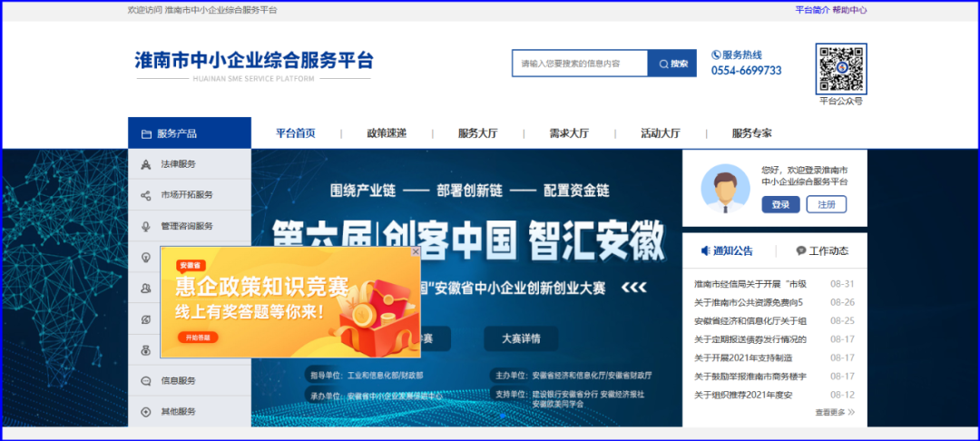Open the notice 安徽省经济和信息化厅关于组
Viewport: 980px width, 441px height.
[x=750, y=321]
